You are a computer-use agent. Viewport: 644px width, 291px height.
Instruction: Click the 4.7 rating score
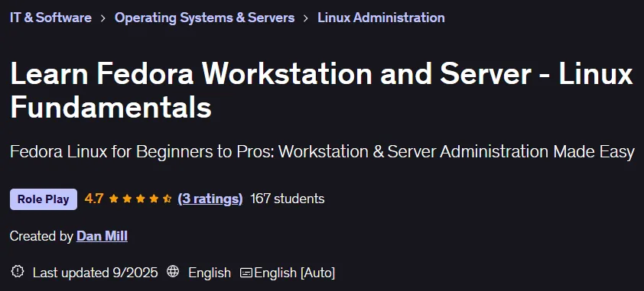94,199
